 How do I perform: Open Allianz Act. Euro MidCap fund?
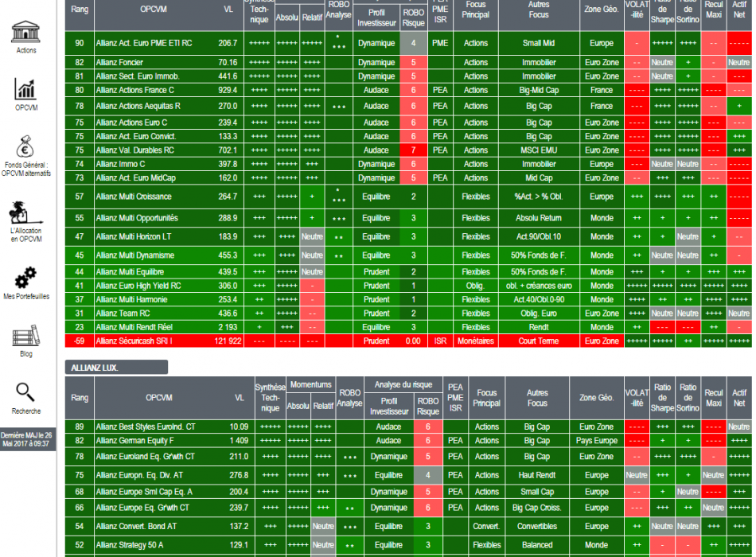(x=135, y=178)
